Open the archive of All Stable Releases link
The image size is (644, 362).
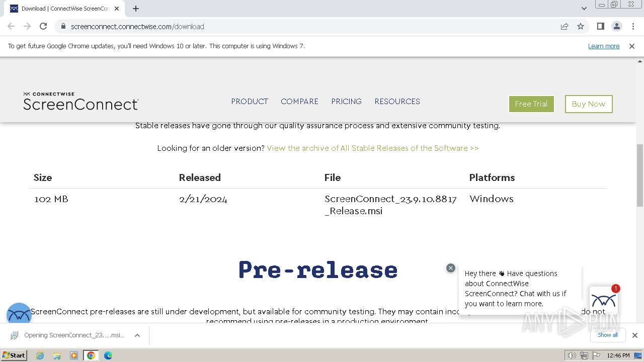[373, 148]
